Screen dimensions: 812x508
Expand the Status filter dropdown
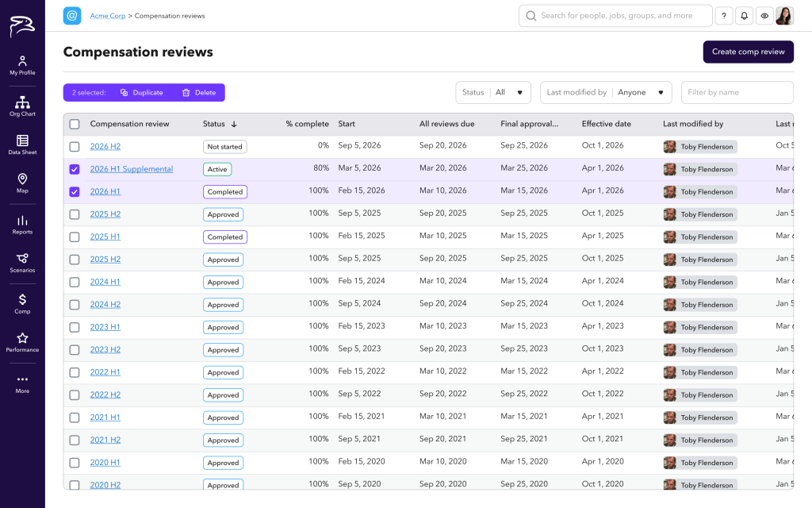[x=493, y=93]
